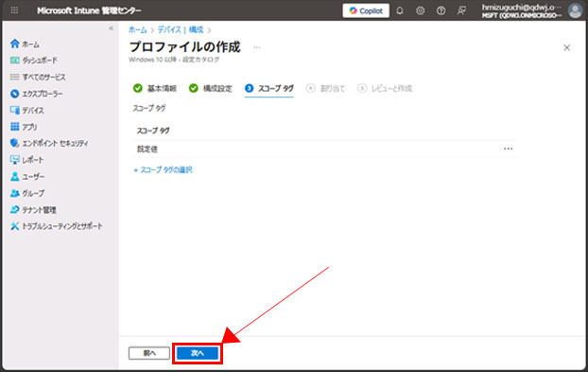Select レビューと作成 step tab

pos(385,88)
